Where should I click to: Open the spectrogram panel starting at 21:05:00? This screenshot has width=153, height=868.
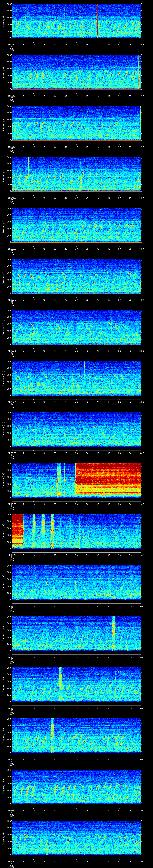coord(76,225)
